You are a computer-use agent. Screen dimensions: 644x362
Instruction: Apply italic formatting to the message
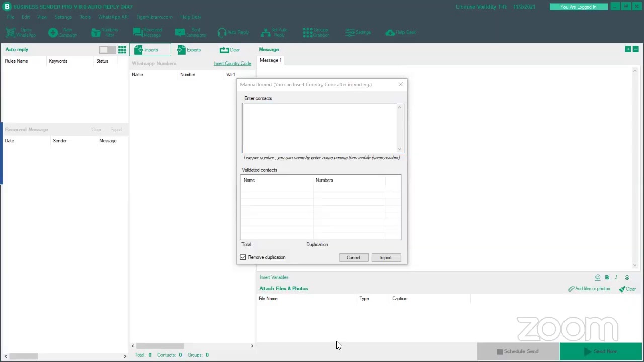616,277
